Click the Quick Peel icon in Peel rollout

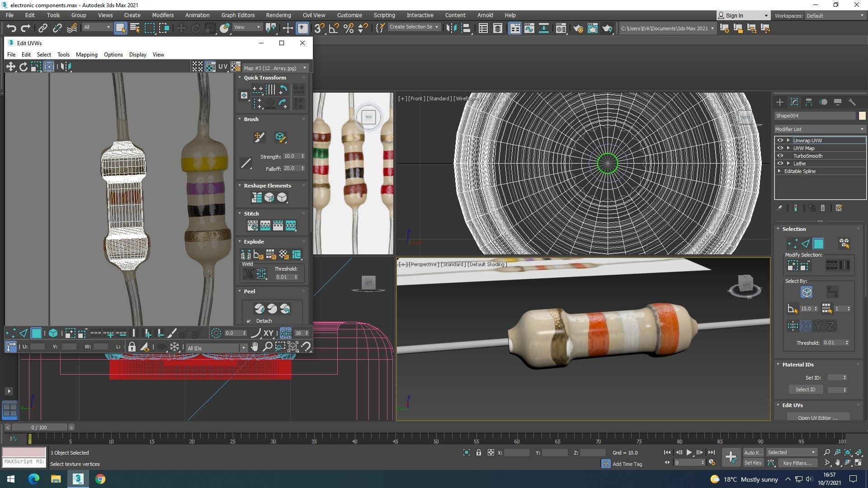pyautogui.click(x=259, y=309)
